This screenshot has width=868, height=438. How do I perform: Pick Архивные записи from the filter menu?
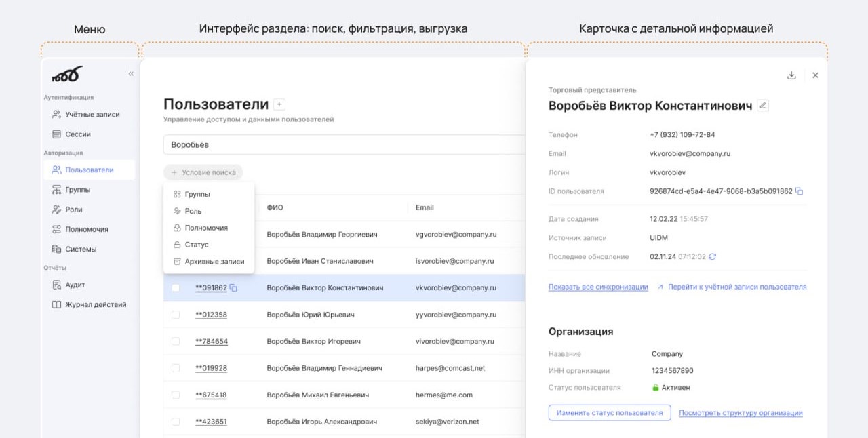click(214, 262)
